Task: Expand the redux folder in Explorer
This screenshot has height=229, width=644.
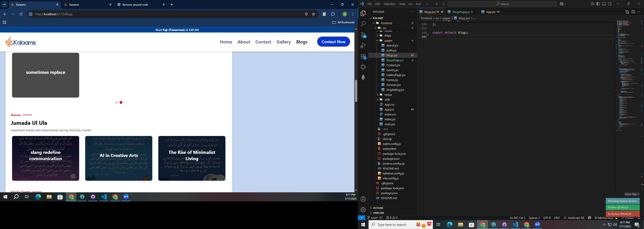Action: pyautogui.click(x=377, y=95)
